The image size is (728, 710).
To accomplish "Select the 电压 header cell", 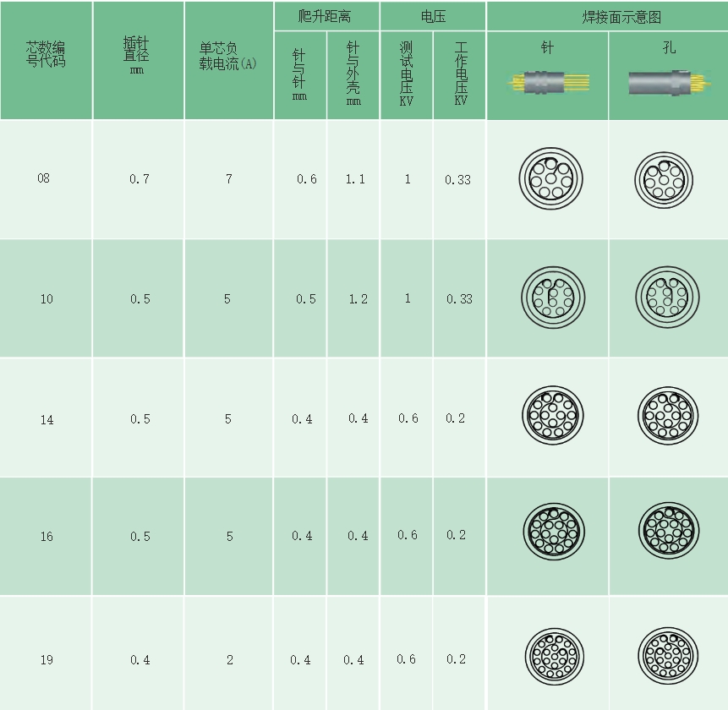I will tap(432, 17).
